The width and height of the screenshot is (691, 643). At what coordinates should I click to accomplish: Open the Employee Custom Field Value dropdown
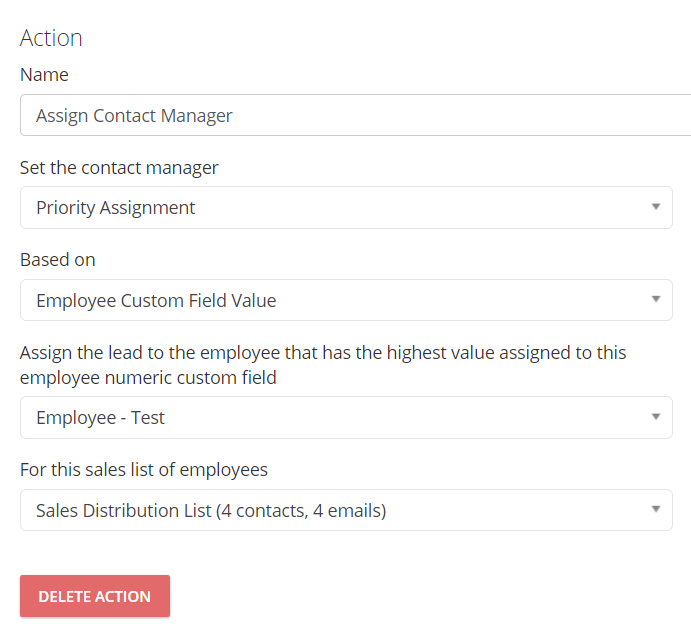[346, 300]
